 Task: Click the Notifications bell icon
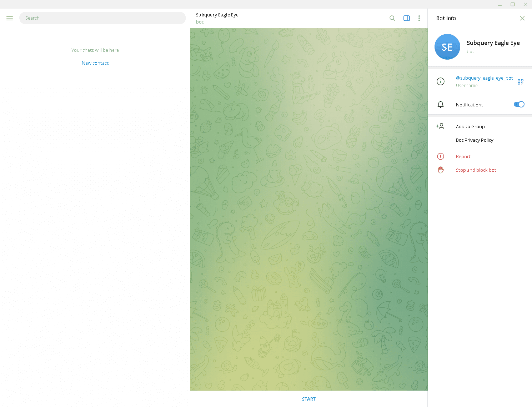[441, 104]
